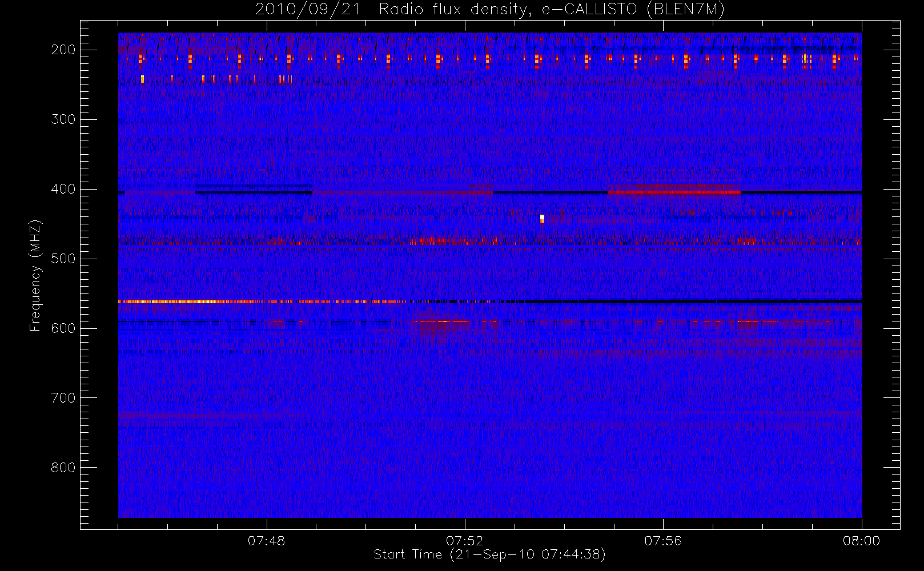This screenshot has height=571, width=924.
Task: Click the bright red band segment near 405 MHz
Action: [x=674, y=192]
